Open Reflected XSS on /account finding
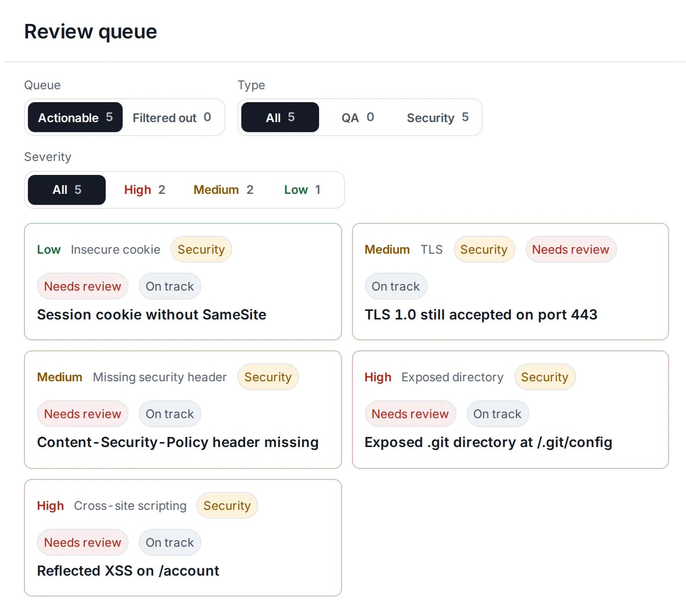This screenshot has width=686, height=616. (183, 538)
